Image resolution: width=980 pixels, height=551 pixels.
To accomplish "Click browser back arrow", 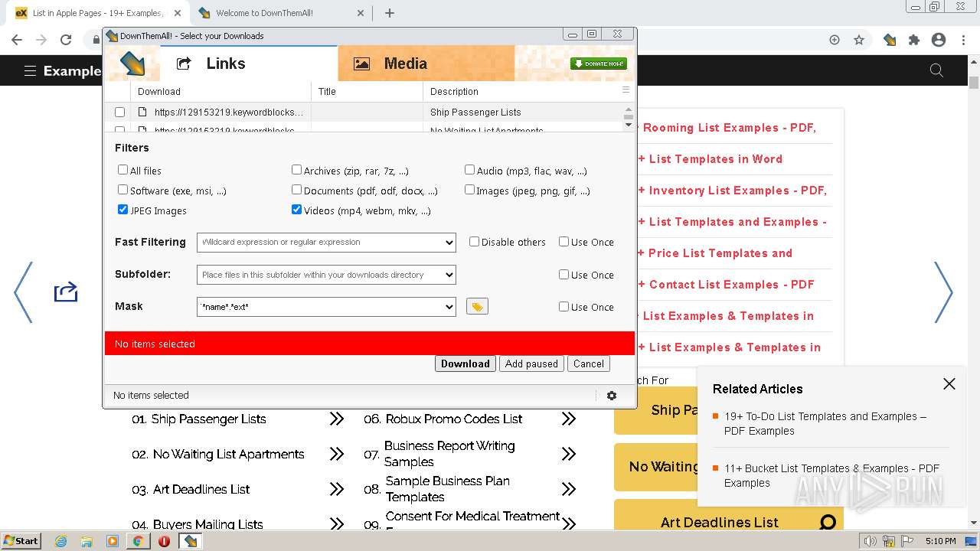I will [17, 40].
